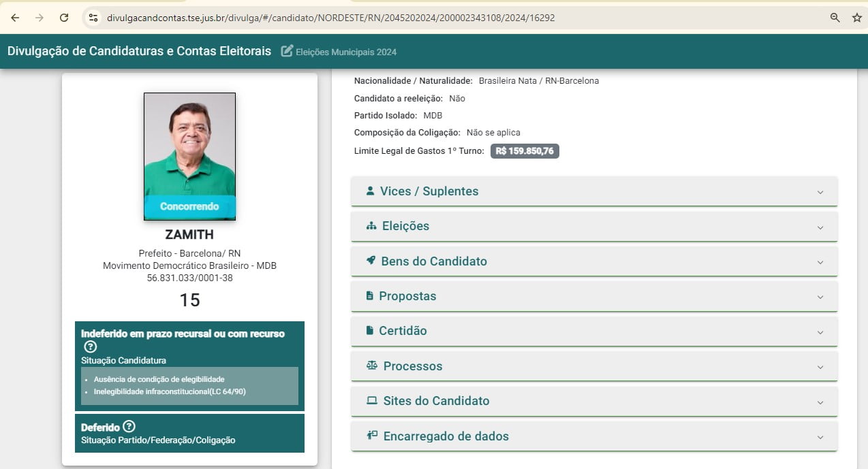
Task: Select Eleições Municipais 2024 in header
Action: 345,52
